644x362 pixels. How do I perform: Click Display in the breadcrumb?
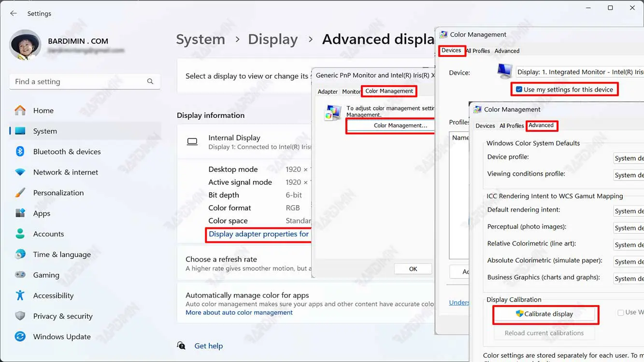click(x=273, y=40)
